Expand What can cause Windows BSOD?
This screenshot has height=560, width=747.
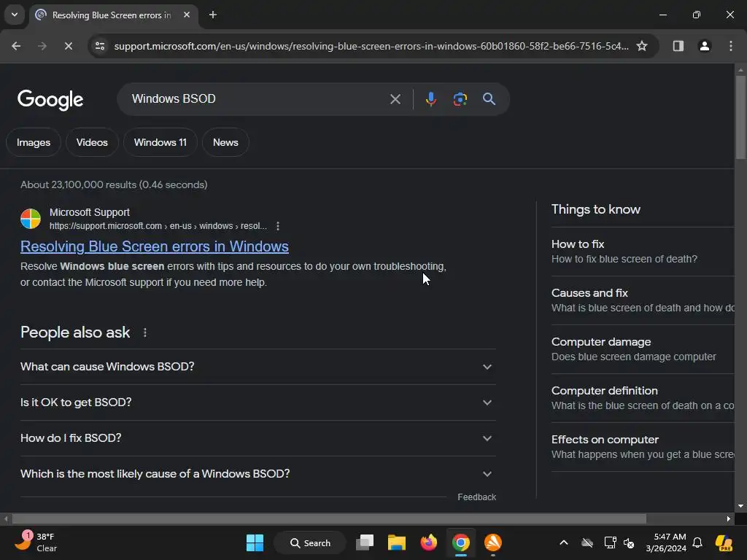pos(258,367)
